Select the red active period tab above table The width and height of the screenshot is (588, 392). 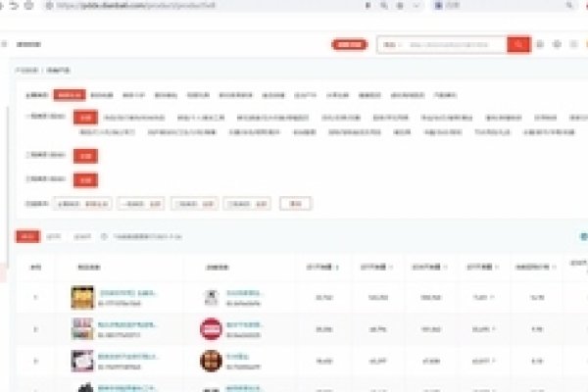point(27,236)
